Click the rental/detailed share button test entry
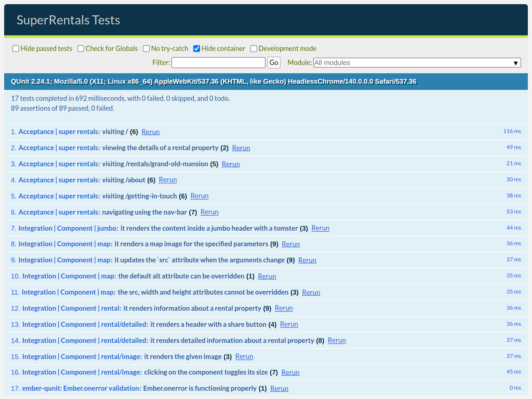Screen dimensions: 532x399 [x=143, y=324]
